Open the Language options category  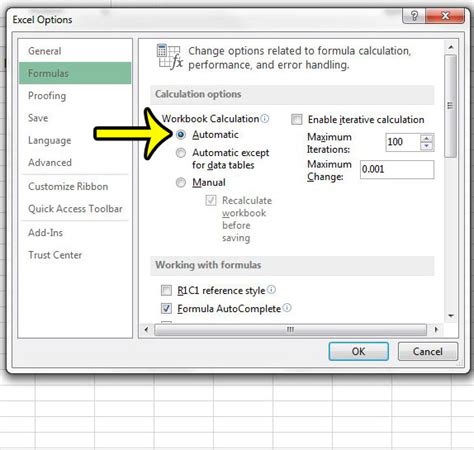click(75, 140)
